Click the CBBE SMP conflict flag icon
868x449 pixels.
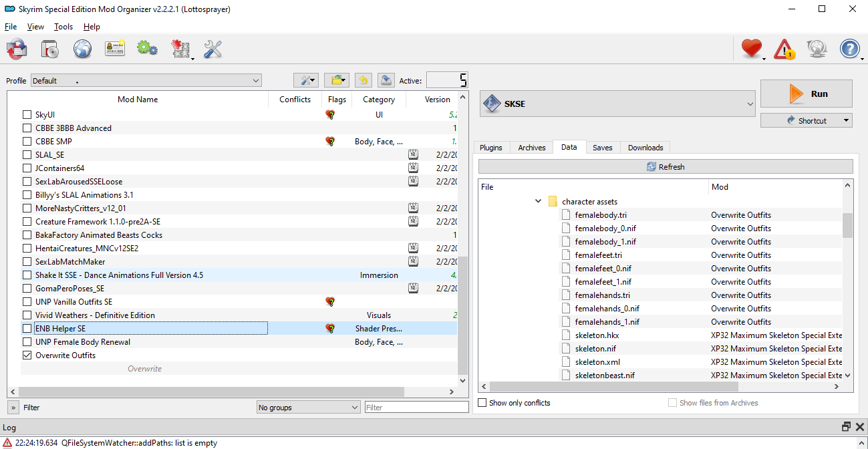(x=330, y=142)
